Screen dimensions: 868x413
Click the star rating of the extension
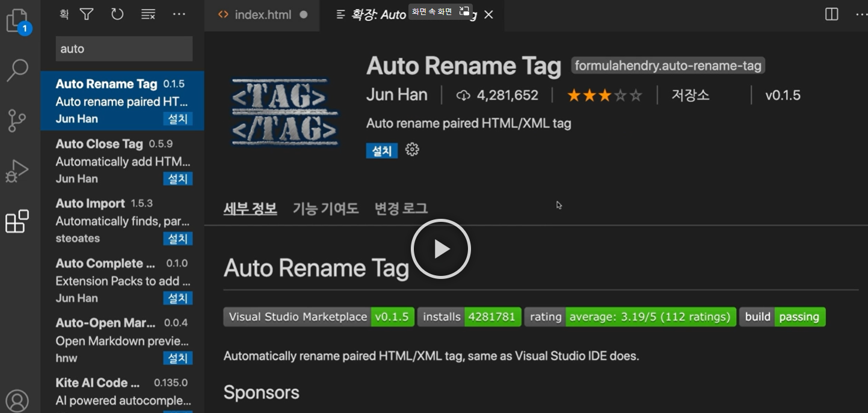605,95
